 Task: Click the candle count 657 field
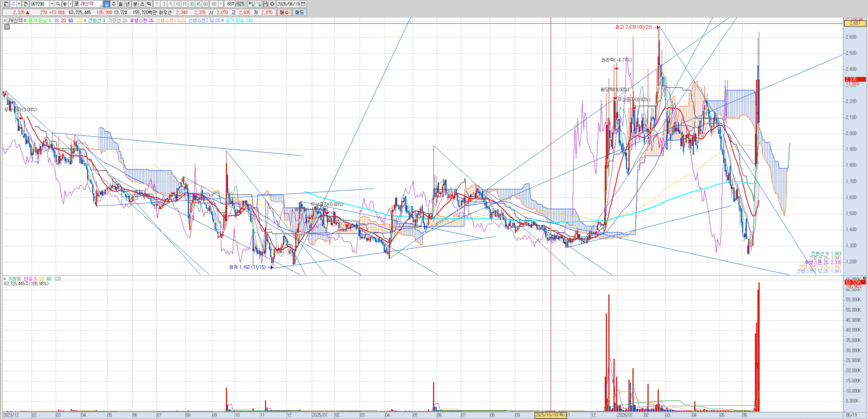[230, 4]
